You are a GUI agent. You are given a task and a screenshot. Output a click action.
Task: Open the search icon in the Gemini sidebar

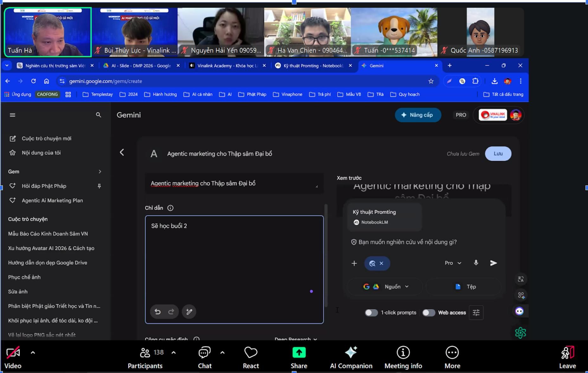98,115
